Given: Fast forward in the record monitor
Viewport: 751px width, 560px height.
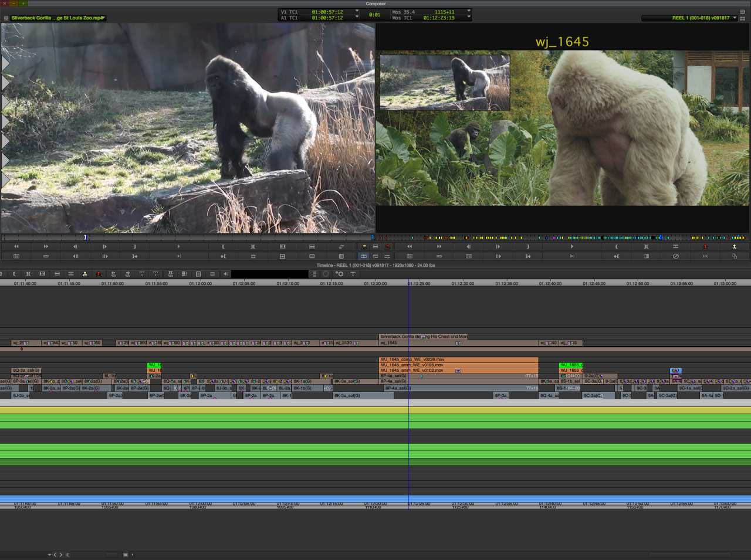Looking at the screenshot, I should [x=439, y=247].
